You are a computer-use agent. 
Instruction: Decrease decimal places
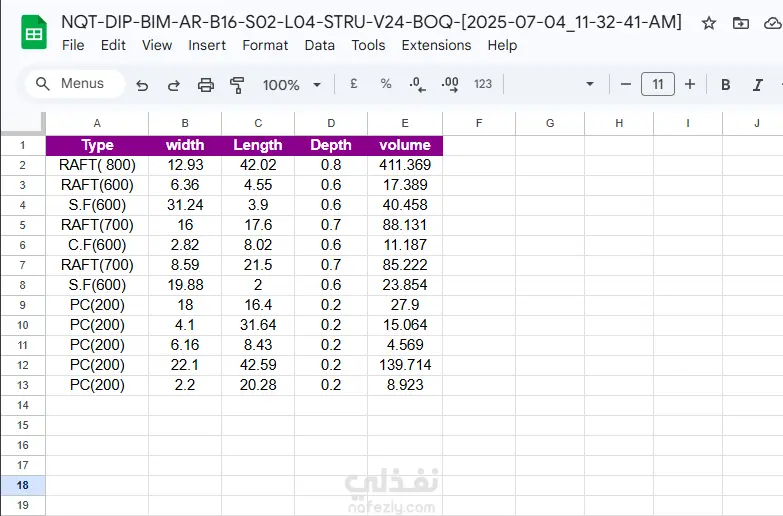pos(417,84)
